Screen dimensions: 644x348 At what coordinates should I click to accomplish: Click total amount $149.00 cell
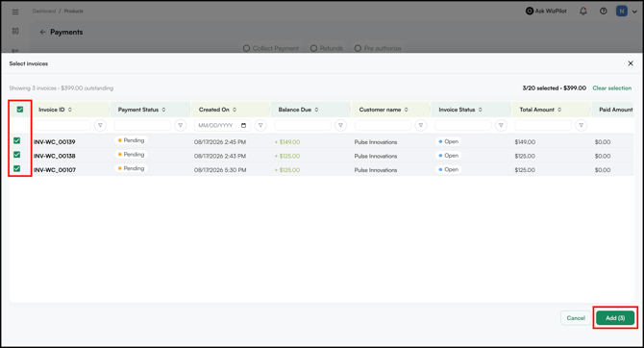525,142
